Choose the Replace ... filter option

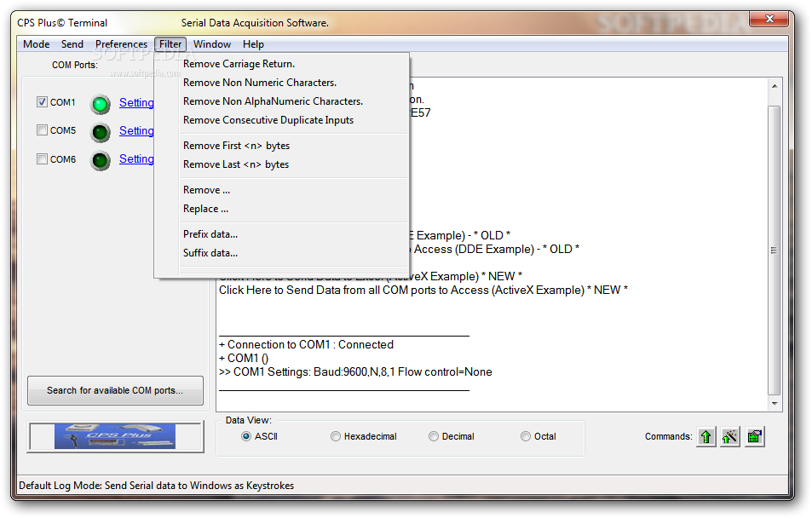282,209
